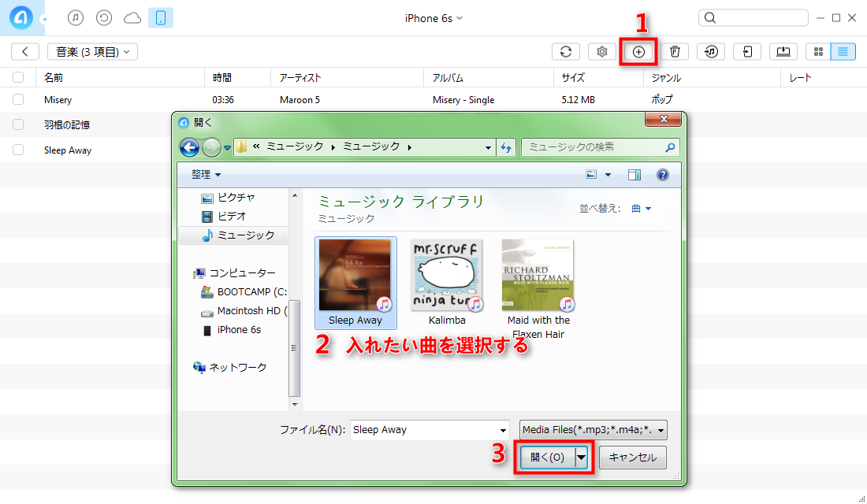Image resolution: width=867 pixels, height=504 pixels.
Task: Refresh the dialog folder path
Action: (x=506, y=147)
